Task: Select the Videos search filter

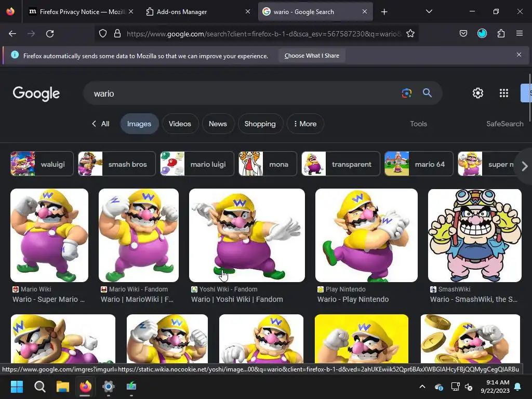Action: coord(180,124)
